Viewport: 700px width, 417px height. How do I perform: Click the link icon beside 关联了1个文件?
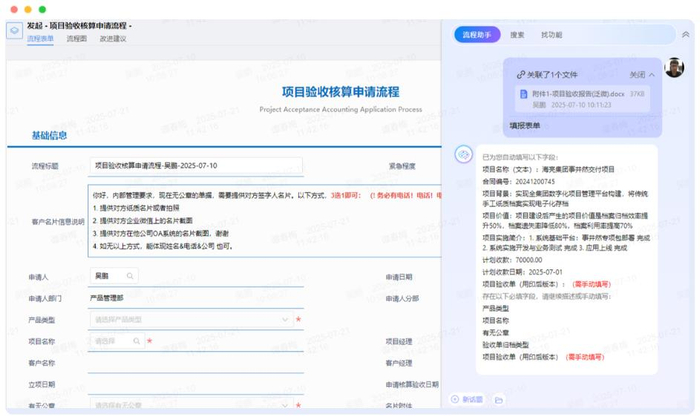(520, 74)
